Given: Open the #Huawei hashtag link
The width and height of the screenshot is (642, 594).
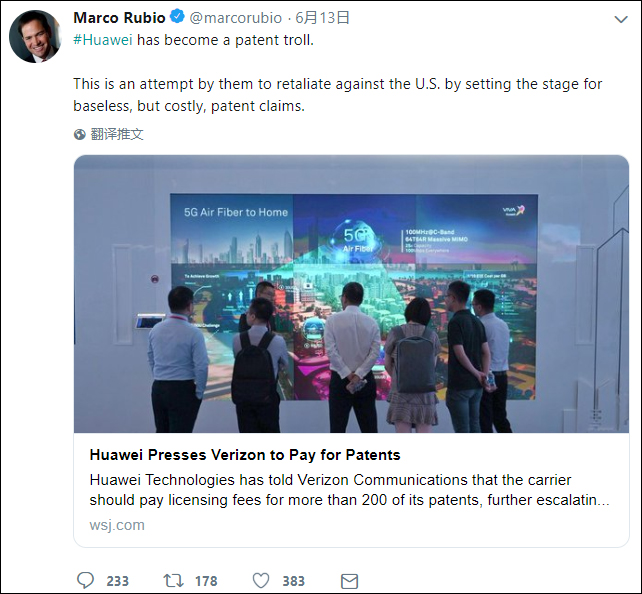Looking at the screenshot, I should click(x=104, y=39).
